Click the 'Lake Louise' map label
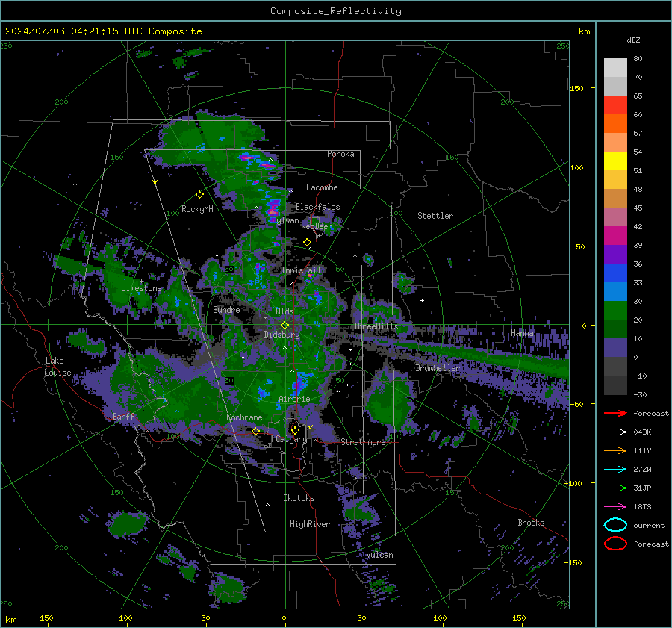The image size is (672, 628). [58, 367]
